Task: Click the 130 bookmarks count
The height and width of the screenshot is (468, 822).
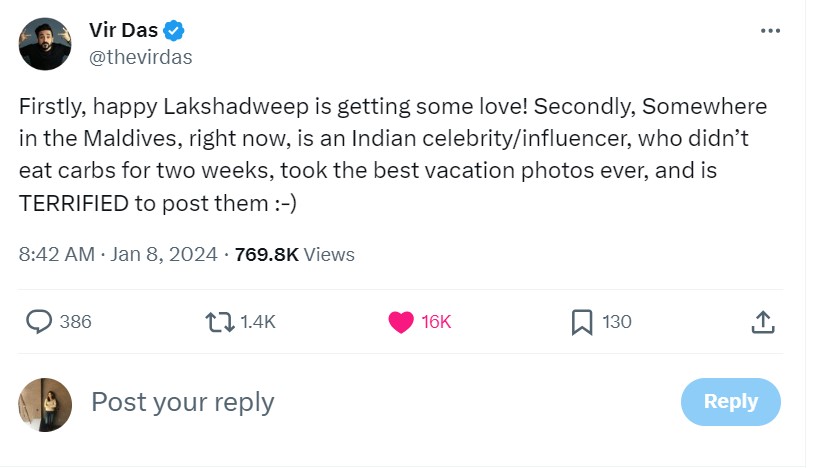Action: pyautogui.click(x=617, y=322)
